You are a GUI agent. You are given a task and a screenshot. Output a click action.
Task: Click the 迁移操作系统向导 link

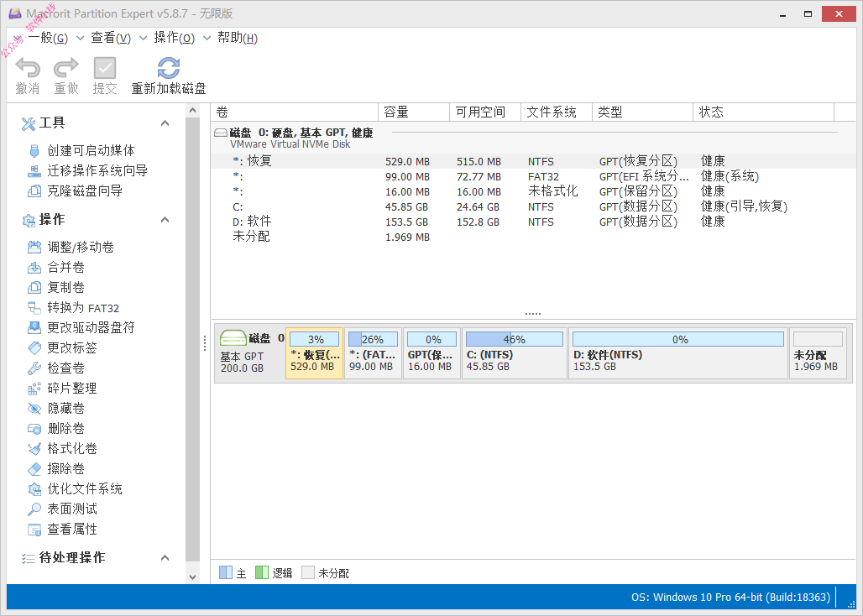click(x=97, y=171)
